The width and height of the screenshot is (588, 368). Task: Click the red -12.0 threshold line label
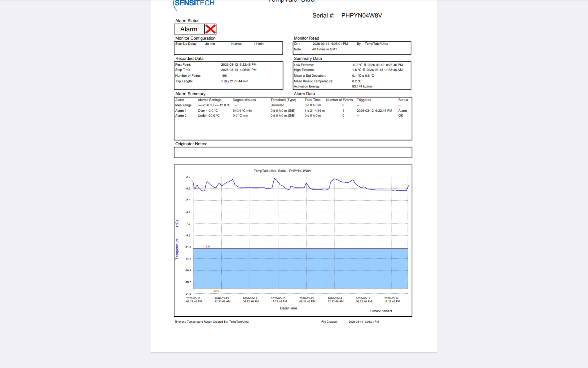tap(207, 247)
